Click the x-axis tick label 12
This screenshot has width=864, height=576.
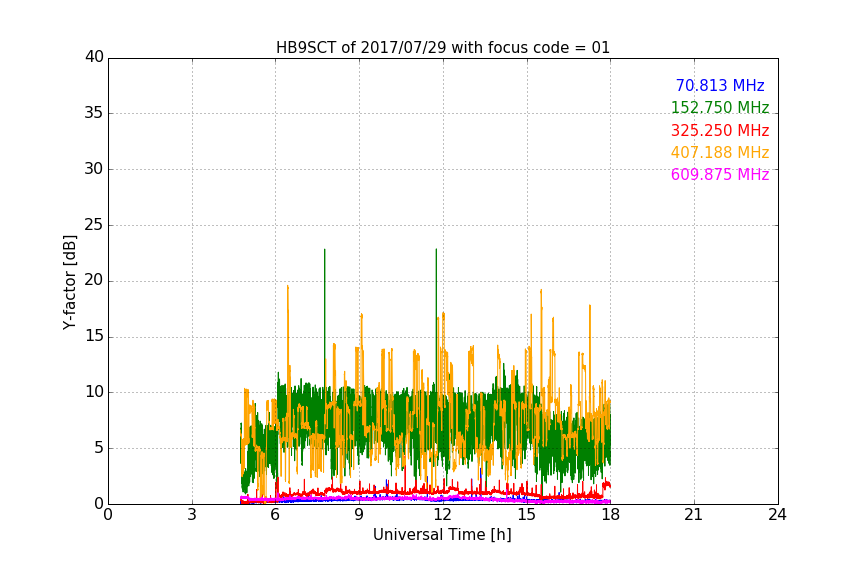click(443, 515)
